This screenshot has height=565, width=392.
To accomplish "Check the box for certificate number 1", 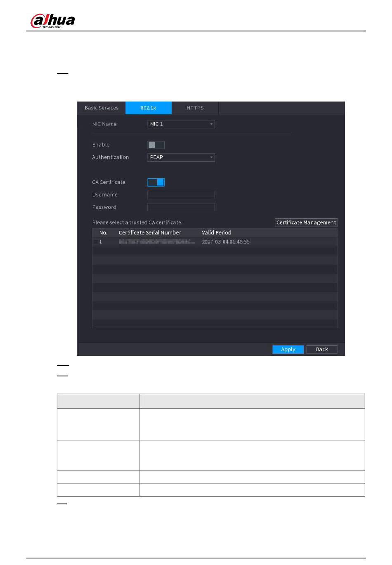I will [x=96, y=242].
